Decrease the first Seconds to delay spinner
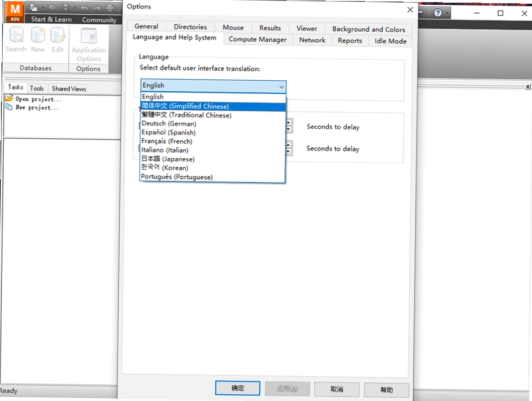The width and height of the screenshot is (532, 401). (289, 129)
